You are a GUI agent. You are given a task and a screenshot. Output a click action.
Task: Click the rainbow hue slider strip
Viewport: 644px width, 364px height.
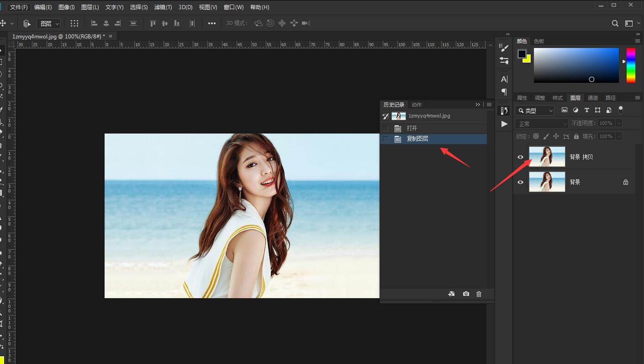pyautogui.click(x=631, y=65)
